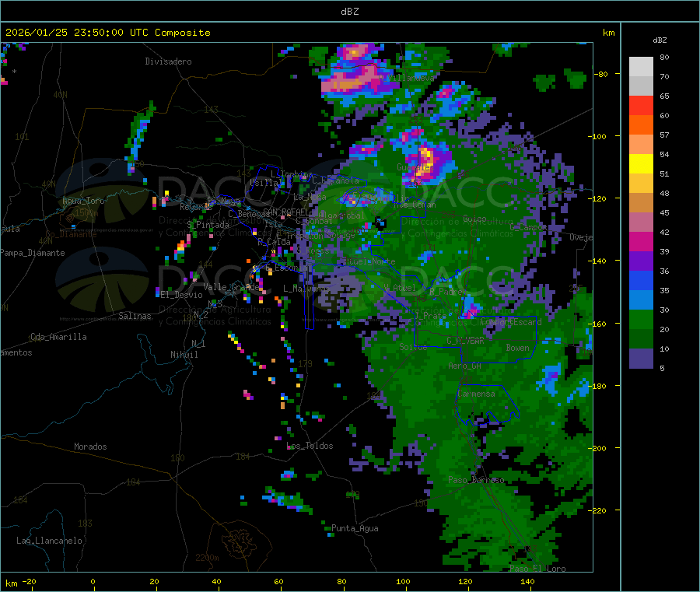
Task: Click the Agua_Toro map label
Action: (83, 201)
